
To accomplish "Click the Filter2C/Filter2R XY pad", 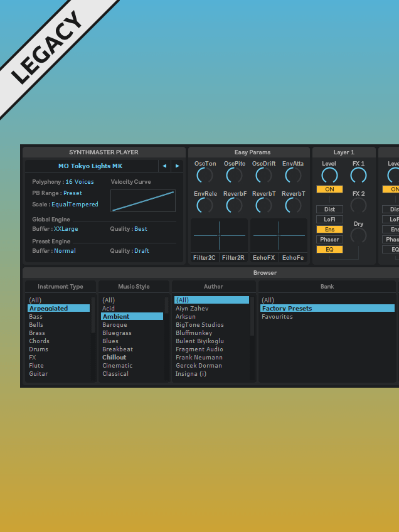I will pyautogui.click(x=219, y=235).
